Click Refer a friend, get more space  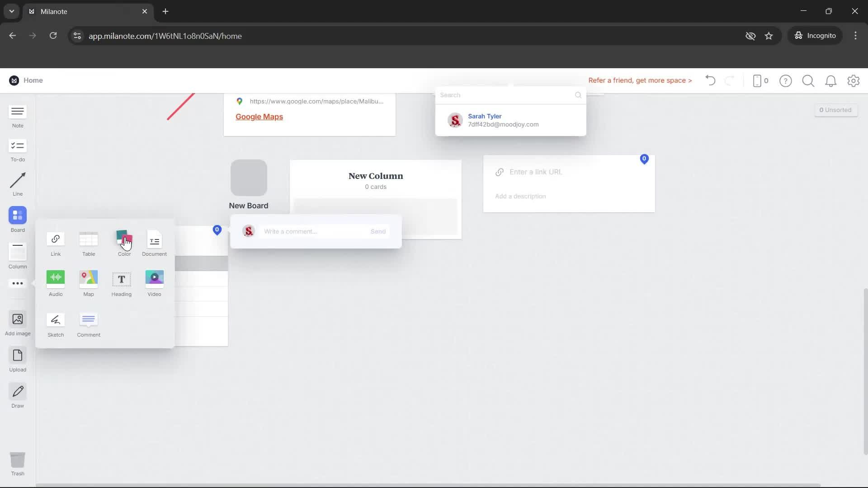640,80
